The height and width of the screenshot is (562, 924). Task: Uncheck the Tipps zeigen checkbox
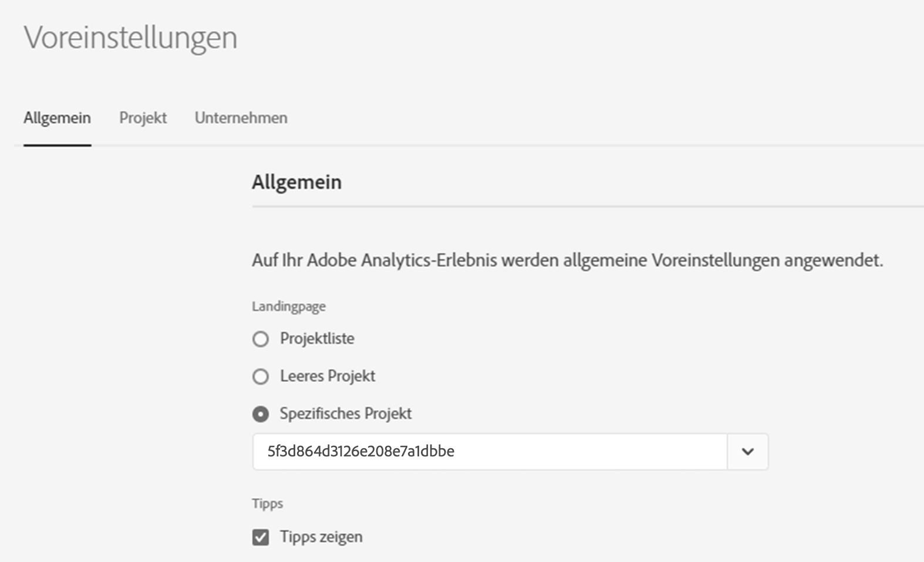[x=261, y=537]
